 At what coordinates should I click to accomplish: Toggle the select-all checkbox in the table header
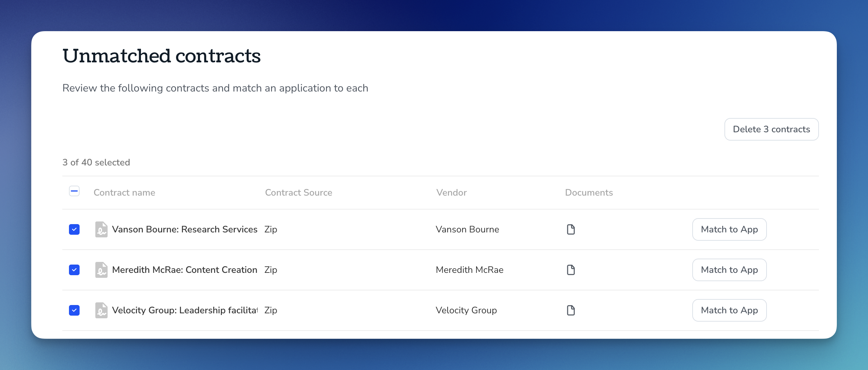click(74, 191)
